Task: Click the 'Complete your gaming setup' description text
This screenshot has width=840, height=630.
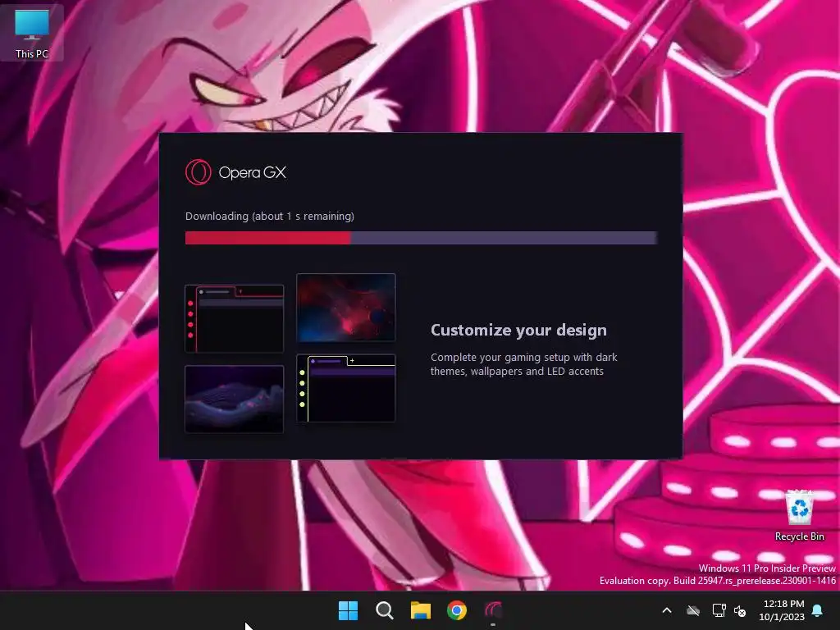Action: tap(524, 364)
